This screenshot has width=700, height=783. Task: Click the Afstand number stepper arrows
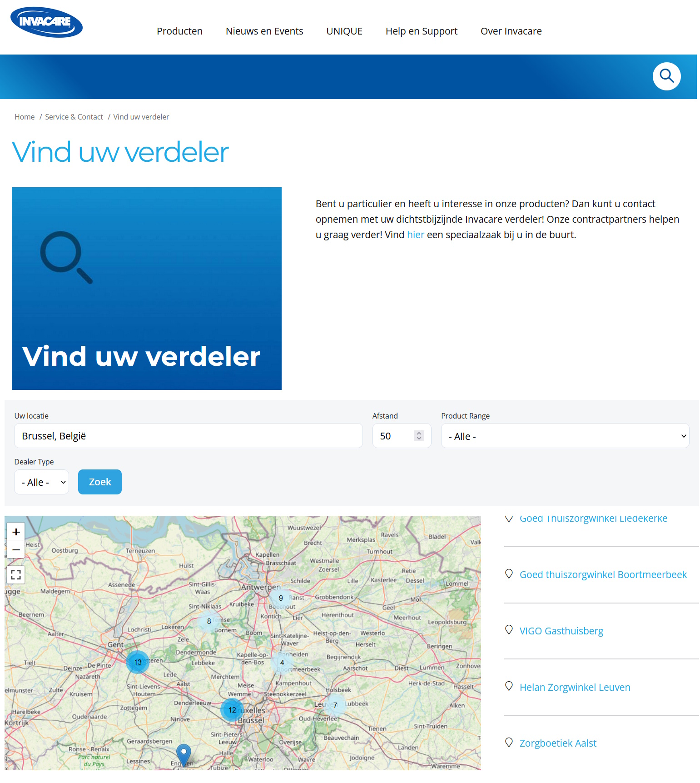[419, 436]
